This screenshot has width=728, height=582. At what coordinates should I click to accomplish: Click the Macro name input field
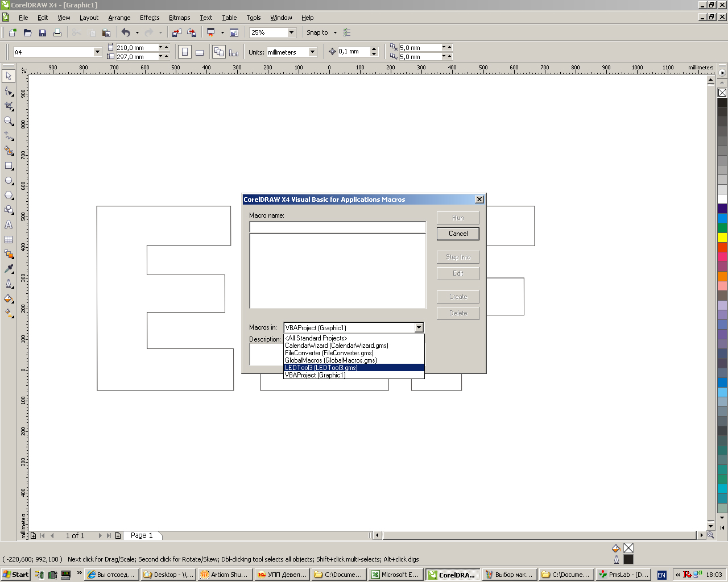tap(337, 227)
